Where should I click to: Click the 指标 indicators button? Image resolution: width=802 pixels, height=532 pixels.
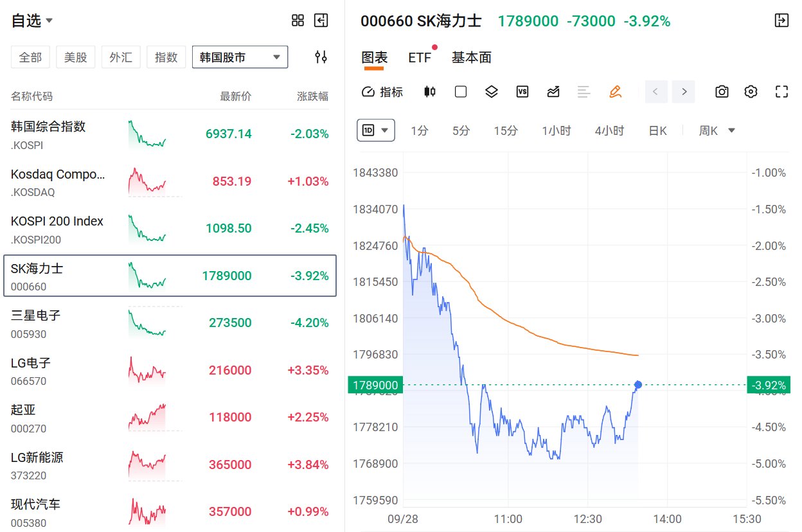[x=382, y=92]
